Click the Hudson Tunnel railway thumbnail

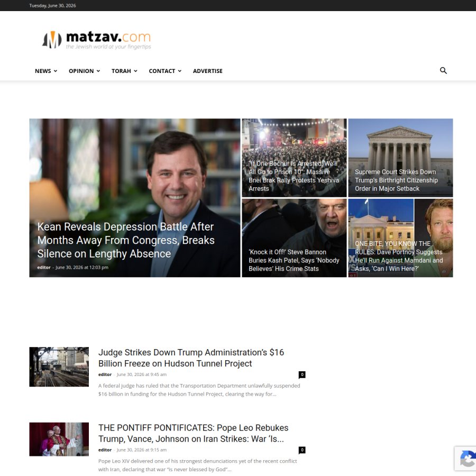click(59, 367)
